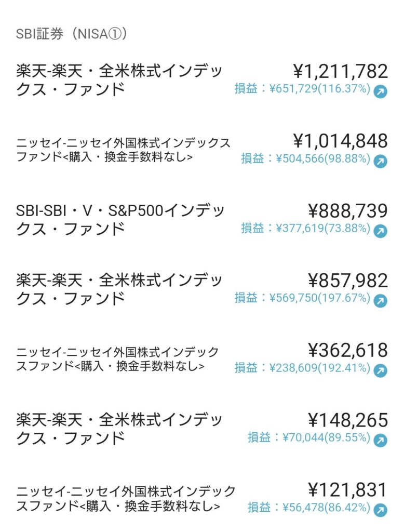
Task: Open arrow icon beside ¥651,729 profit
Action: point(380,91)
